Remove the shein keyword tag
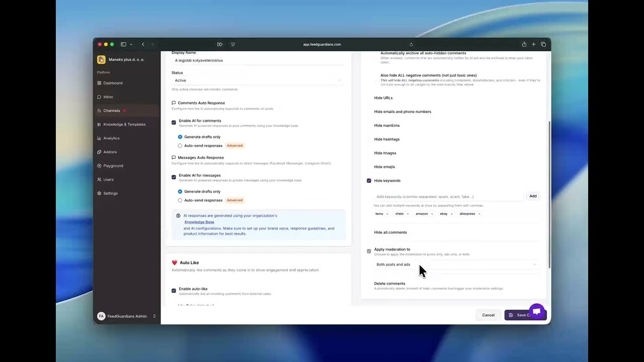The width and height of the screenshot is (644, 362). coord(408,214)
